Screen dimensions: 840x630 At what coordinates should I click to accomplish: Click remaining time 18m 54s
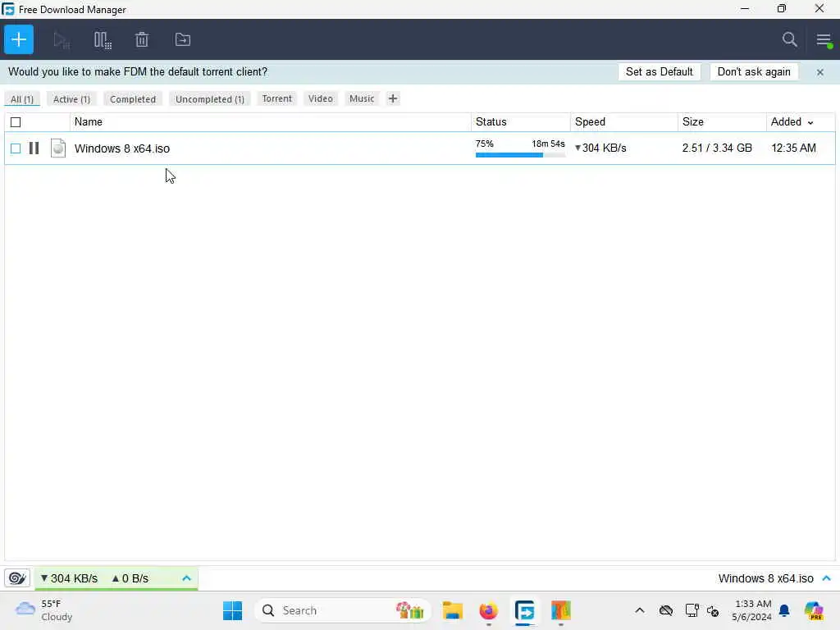tap(548, 144)
